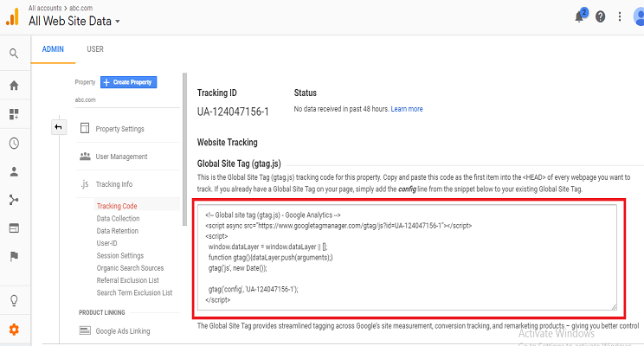
Task: Click the abc.com breadcrumb link
Action: [x=80, y=8]
